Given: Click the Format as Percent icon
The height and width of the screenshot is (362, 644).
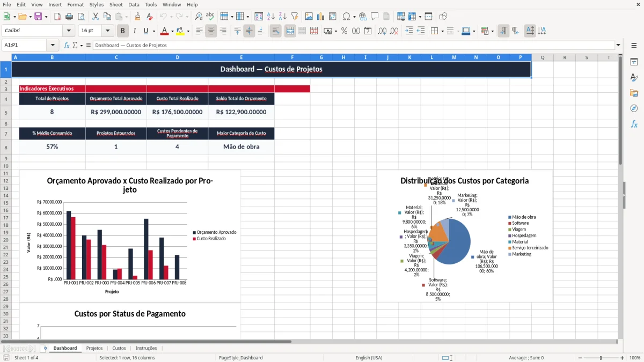Looking at the screenshot, I should click(x=344, y=31).
